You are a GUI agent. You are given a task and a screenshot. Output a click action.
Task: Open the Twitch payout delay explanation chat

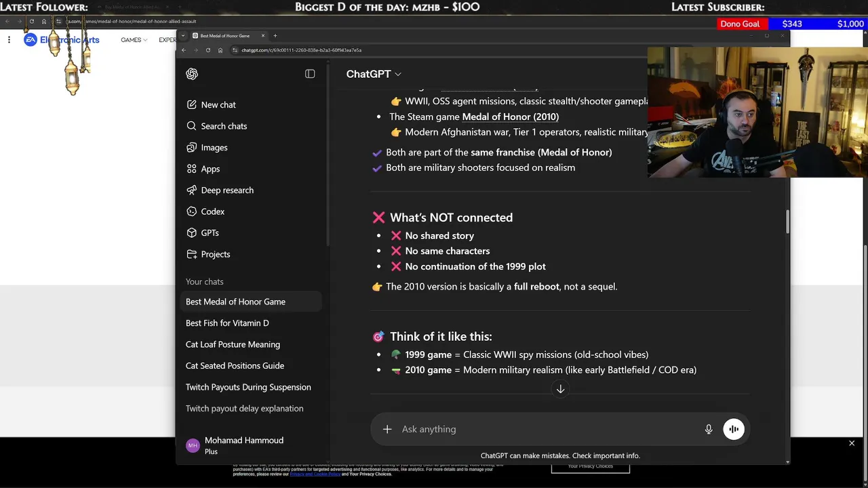tap(251, 409)
